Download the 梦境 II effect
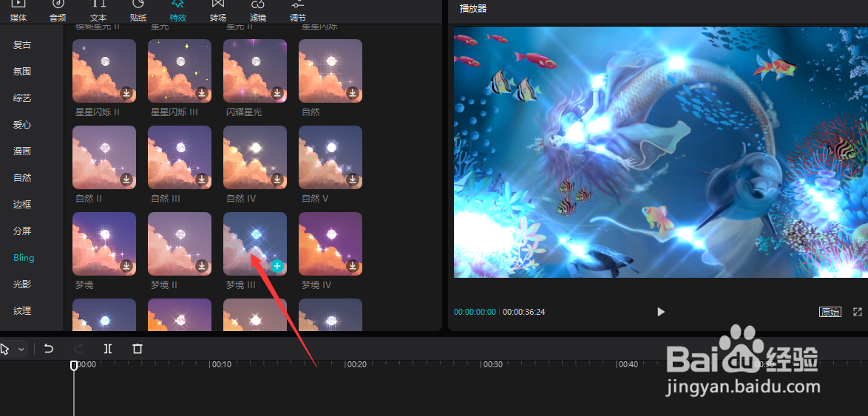 pos(202,265)
